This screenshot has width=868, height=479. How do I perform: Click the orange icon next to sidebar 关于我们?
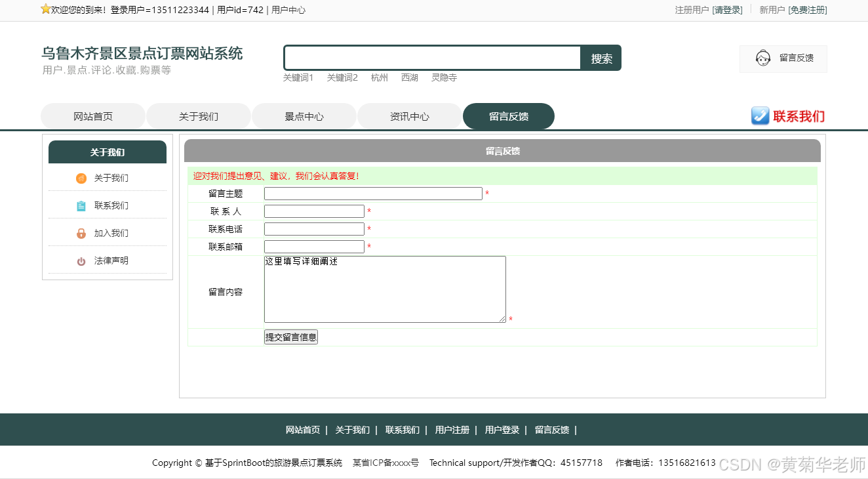(x=81, y=178)
